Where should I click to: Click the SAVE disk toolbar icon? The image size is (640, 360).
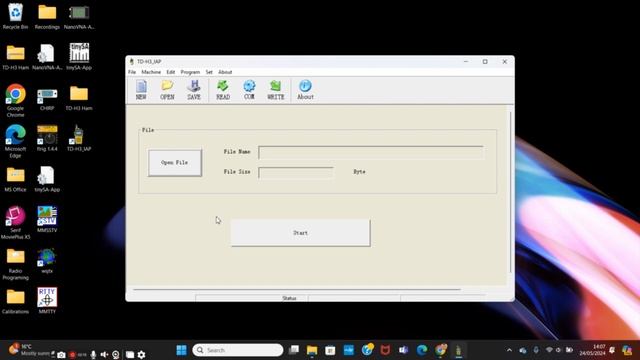pyautogui.click(x=193, y=90)
